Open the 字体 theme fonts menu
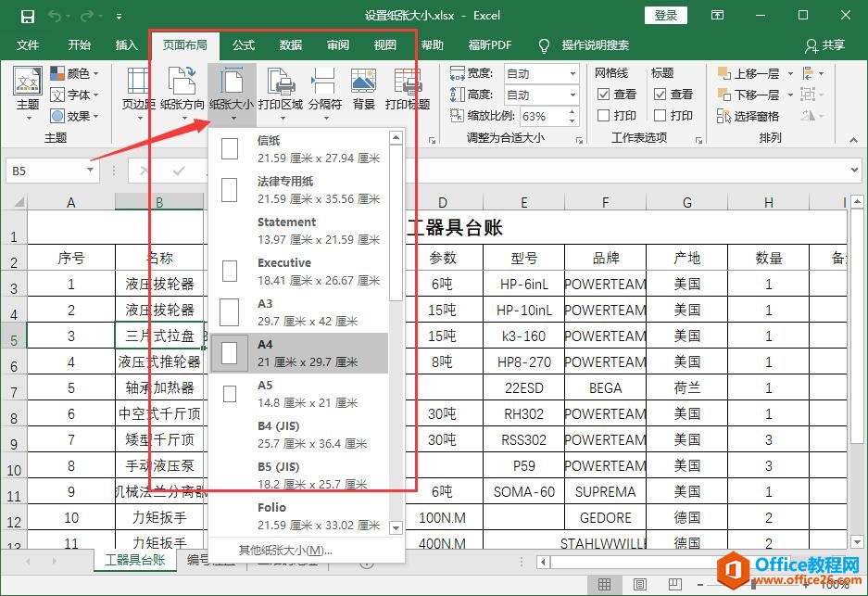Image resolution: width=868 pixels, height=596 pixels. tap(75, 95)
